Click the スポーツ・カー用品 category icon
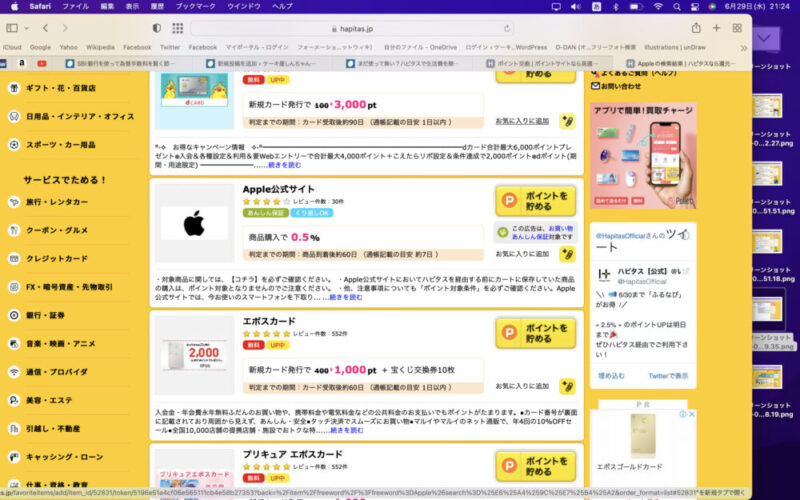 tap(14, 145)
